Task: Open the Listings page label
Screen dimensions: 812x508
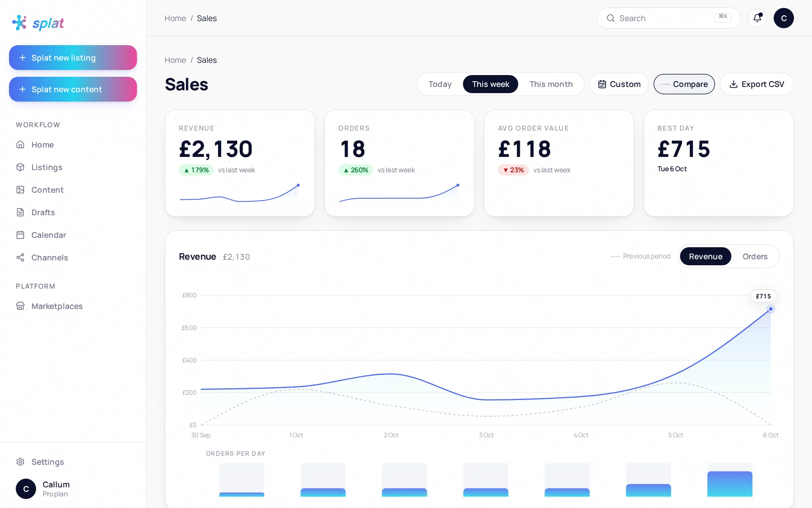Action: [x=47, y=167]
